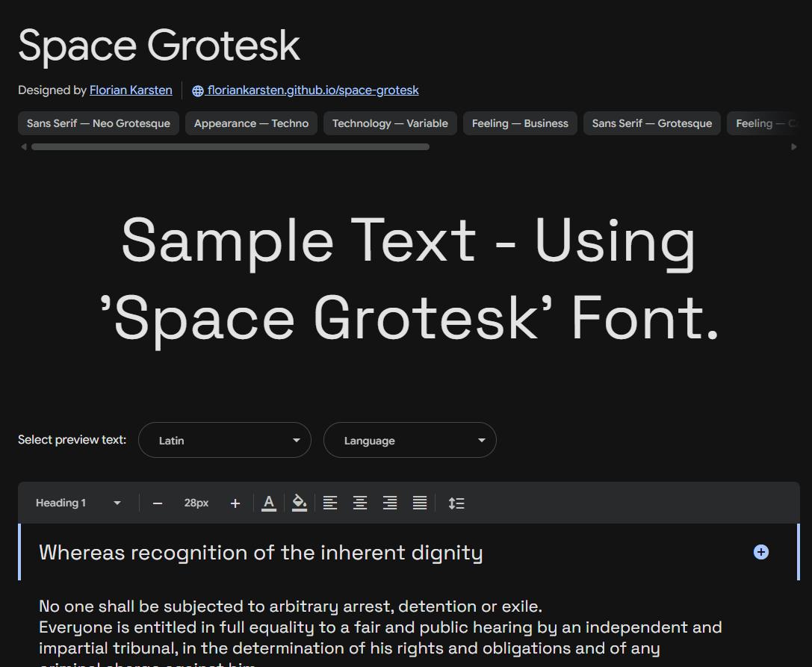This screenshot has width=812, height=667.
Task: Select the Appearance — Techno tag
Action: (x=251, y=123)
